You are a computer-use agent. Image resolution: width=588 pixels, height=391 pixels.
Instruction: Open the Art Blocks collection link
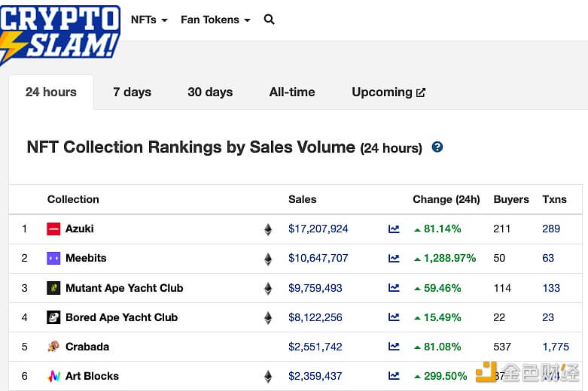[93, 376]
